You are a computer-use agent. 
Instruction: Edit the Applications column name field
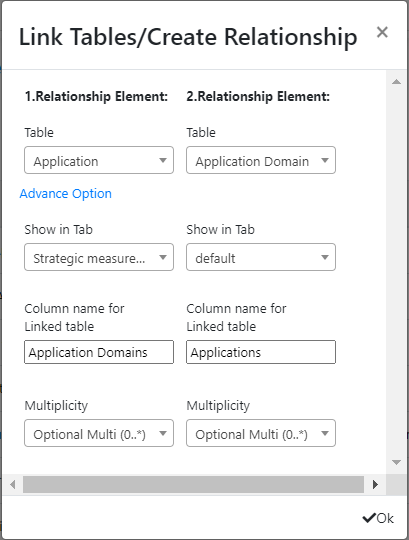[261, 352]
